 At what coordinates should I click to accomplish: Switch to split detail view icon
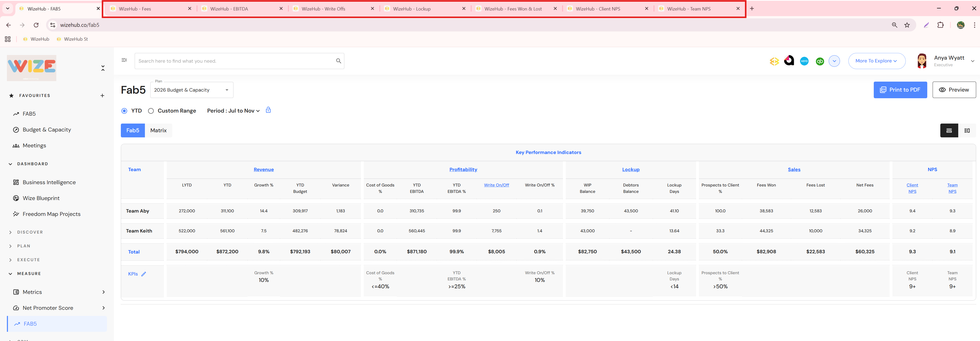point(967,130)
